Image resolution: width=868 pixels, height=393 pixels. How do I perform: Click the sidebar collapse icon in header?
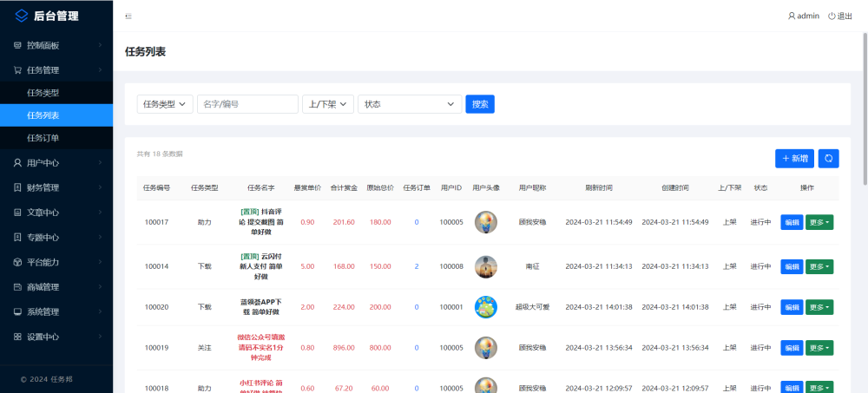[x=128, y=16]
